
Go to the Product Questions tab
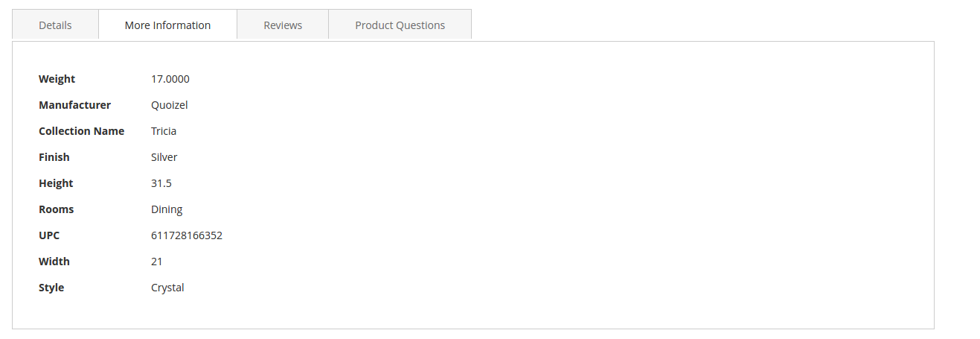[400, 25]
